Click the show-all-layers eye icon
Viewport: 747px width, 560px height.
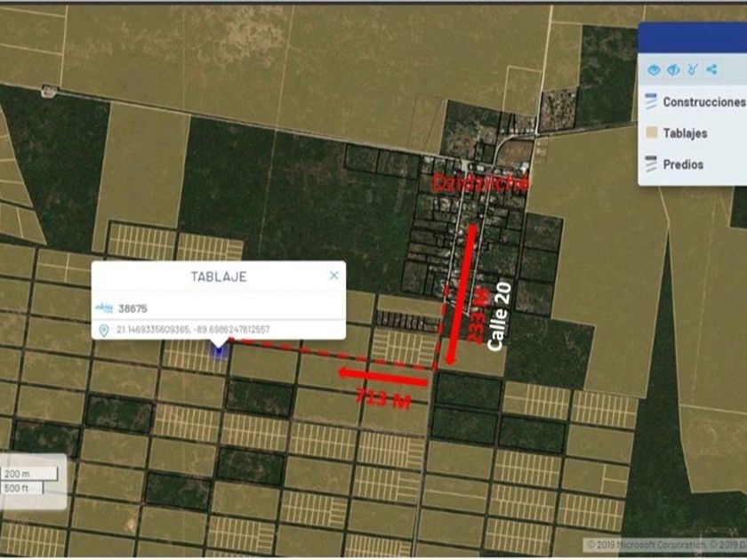pyautogui.click(x=654, y=70)
